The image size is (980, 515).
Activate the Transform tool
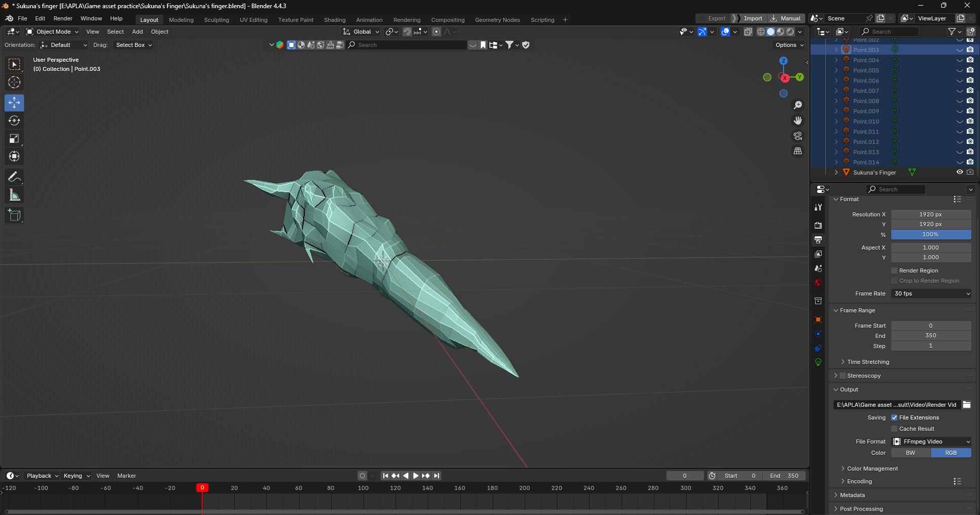pyautogui.click(x=14, y=156)
